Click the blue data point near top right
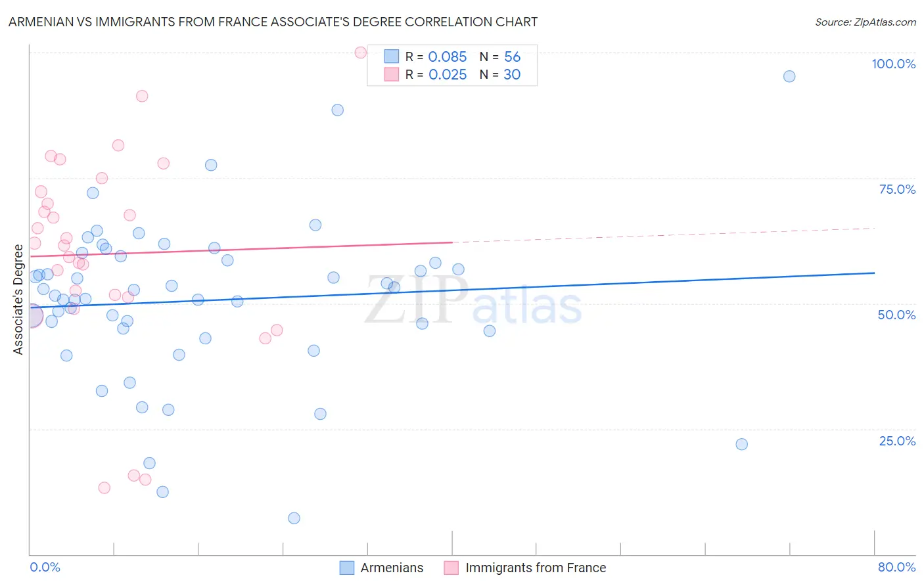Image resolution: width=924 pixels, height=586 pixels. pos(789,76)
